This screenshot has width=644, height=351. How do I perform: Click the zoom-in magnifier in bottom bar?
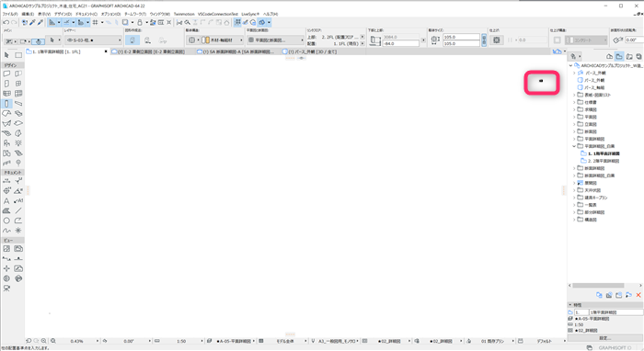click(43, 341)
